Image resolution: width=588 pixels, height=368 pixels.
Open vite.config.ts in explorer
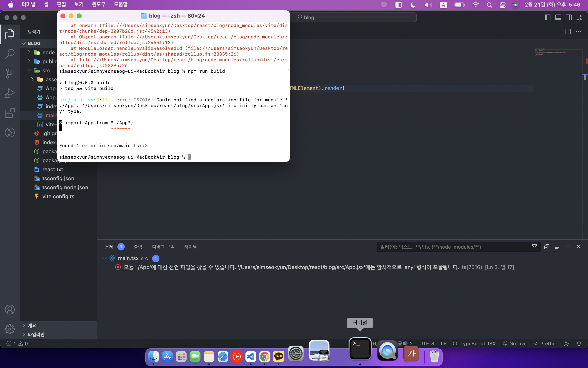tap(58, 196)
